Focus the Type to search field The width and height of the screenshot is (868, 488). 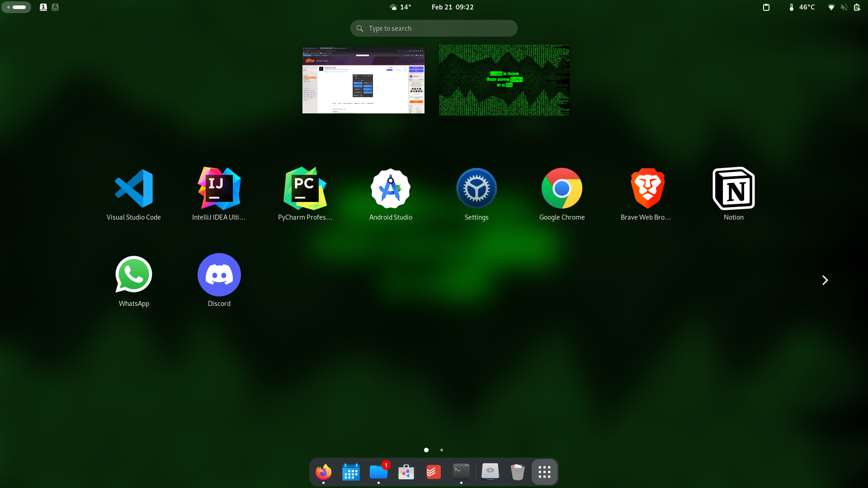(x=434, y=28)
